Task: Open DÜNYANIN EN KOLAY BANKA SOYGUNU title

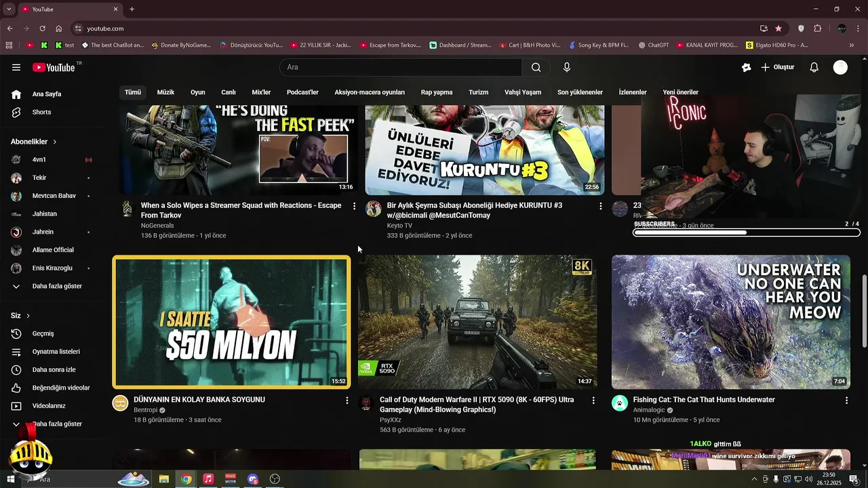Action: click(x=199, y=400)
